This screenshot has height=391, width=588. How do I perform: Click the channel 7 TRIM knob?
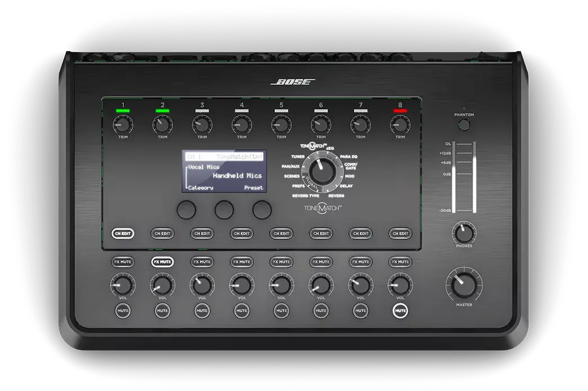point(360,124)
